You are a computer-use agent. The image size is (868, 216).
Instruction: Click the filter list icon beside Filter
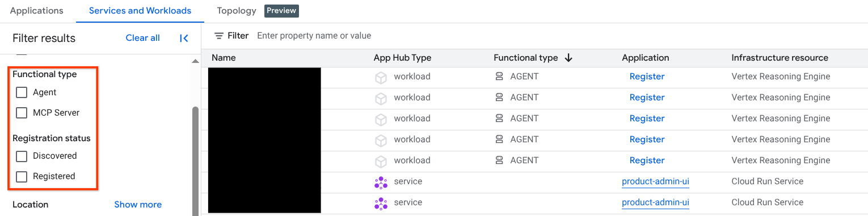(x=218, y=36)
